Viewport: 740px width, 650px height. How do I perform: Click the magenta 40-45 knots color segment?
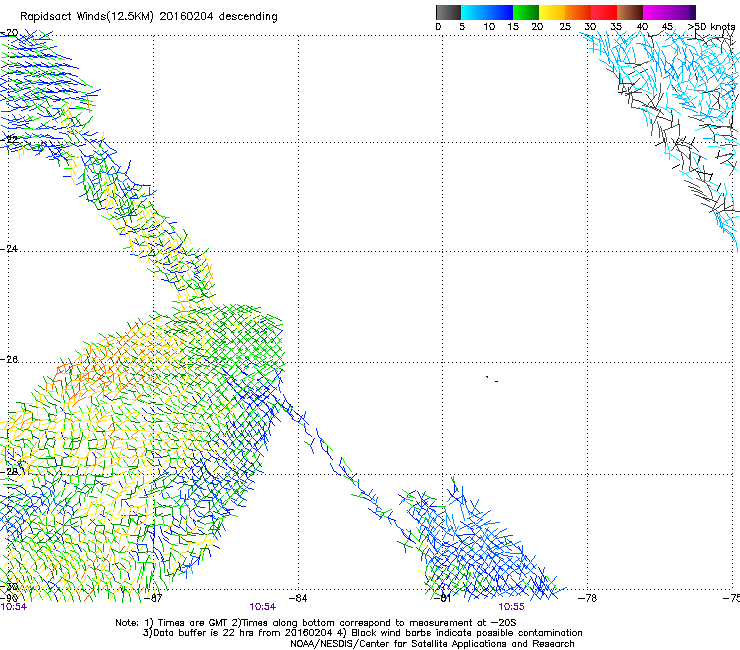(x=656, y=12)
